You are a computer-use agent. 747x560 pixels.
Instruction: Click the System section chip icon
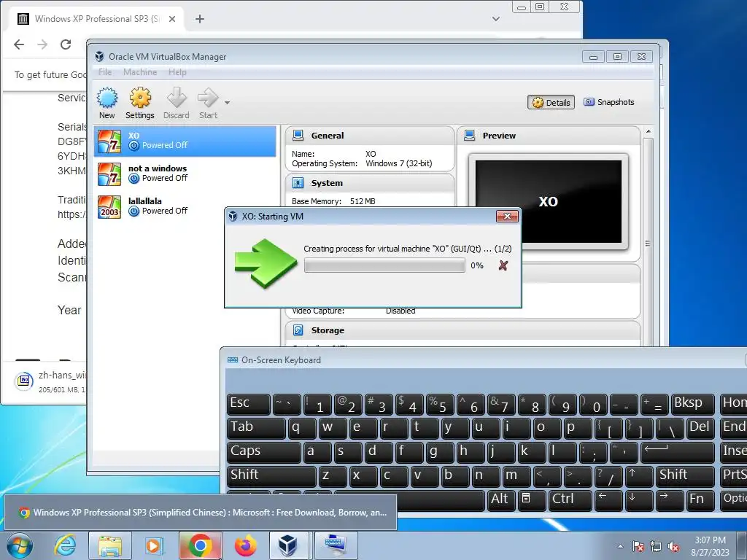coord(298,183)
